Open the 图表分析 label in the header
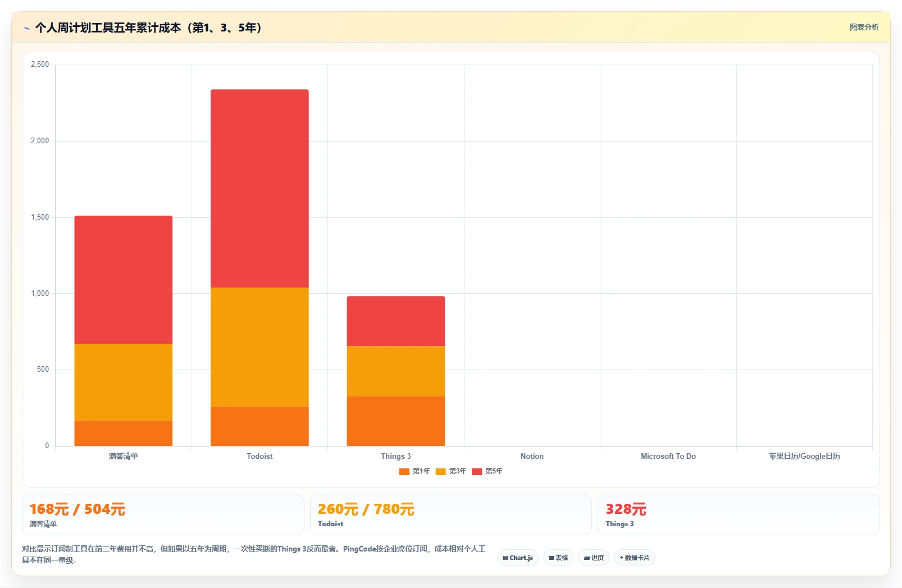This screenshot has width=902, height=588. coord(864,27)
